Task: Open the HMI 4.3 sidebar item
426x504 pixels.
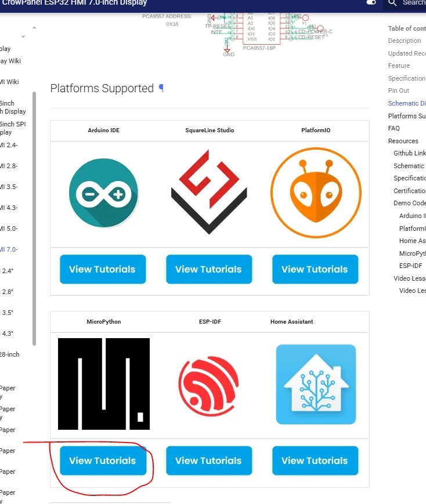Action: coord(9,208)
